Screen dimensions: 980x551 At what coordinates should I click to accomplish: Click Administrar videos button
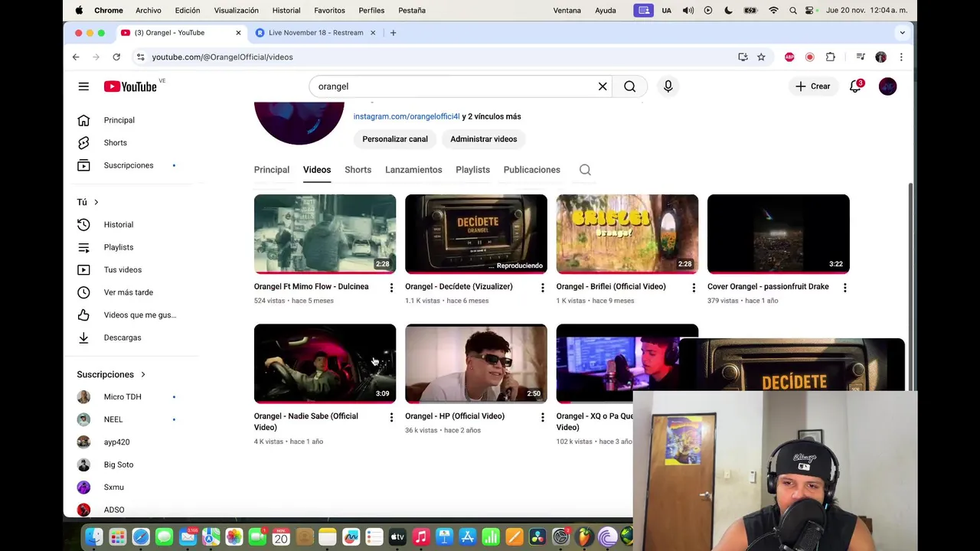tap(483, 139)
